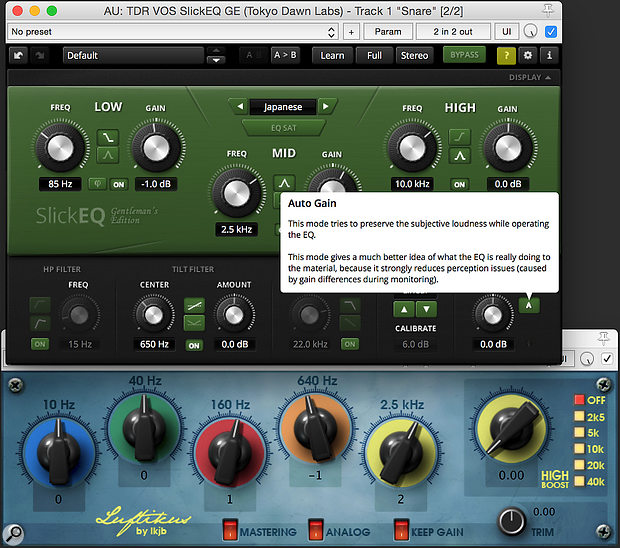Uncheck the blue plugin enable checkbox

pyautogui.click(x=551, y=32)
